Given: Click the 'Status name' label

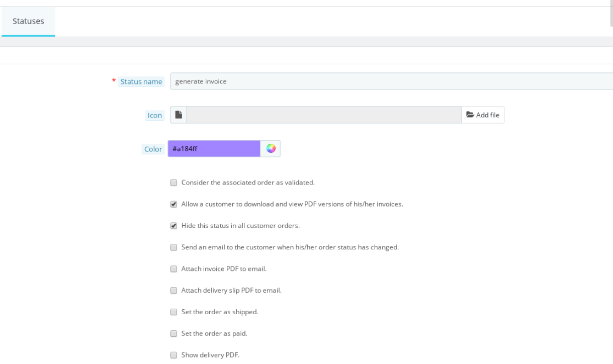Looking at the screenshot, I should coord(141,81).
